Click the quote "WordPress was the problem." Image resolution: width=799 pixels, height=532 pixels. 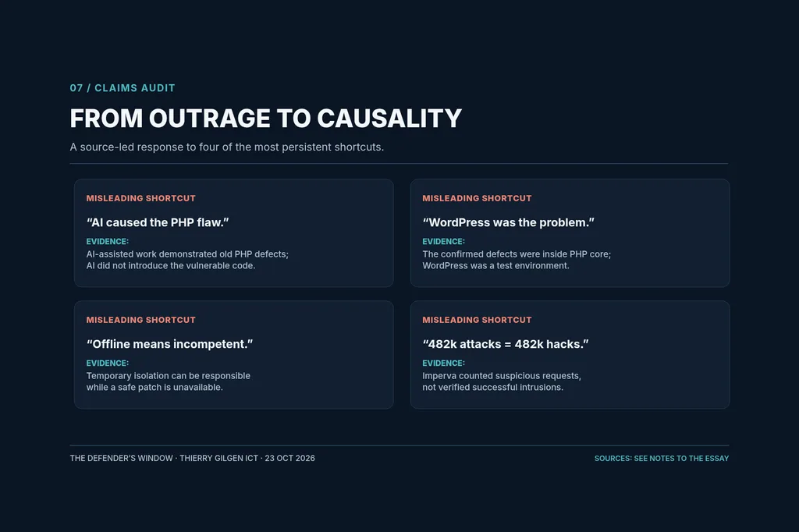tap(508, 222)
